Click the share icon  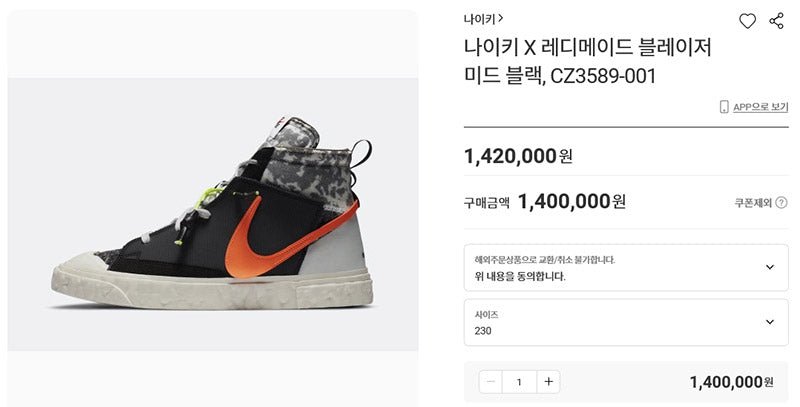(777, 21)
